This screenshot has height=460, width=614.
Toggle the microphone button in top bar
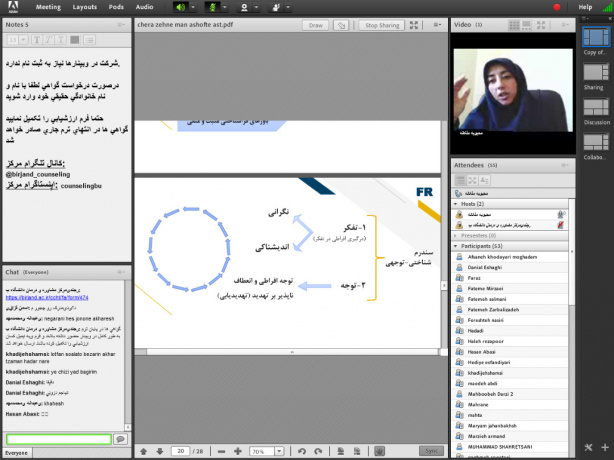coord(212,7)
